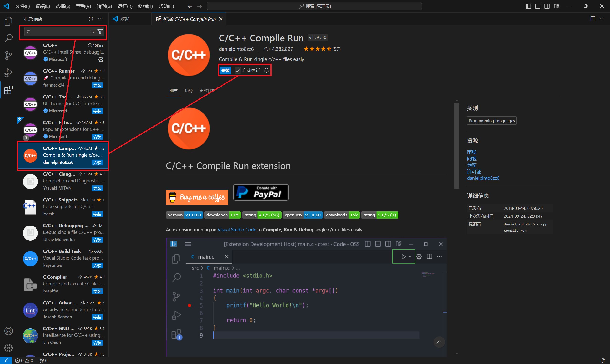This screenshot has height=364, width=610.
Task: Open extensions view more actions menu
Action: point(100,19)
